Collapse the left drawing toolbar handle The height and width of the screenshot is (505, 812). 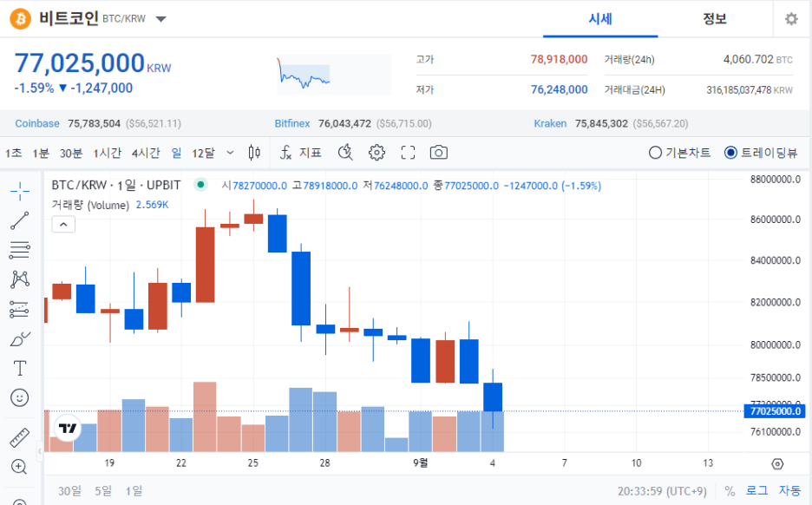pyautogui.click(x=39, y=452)
